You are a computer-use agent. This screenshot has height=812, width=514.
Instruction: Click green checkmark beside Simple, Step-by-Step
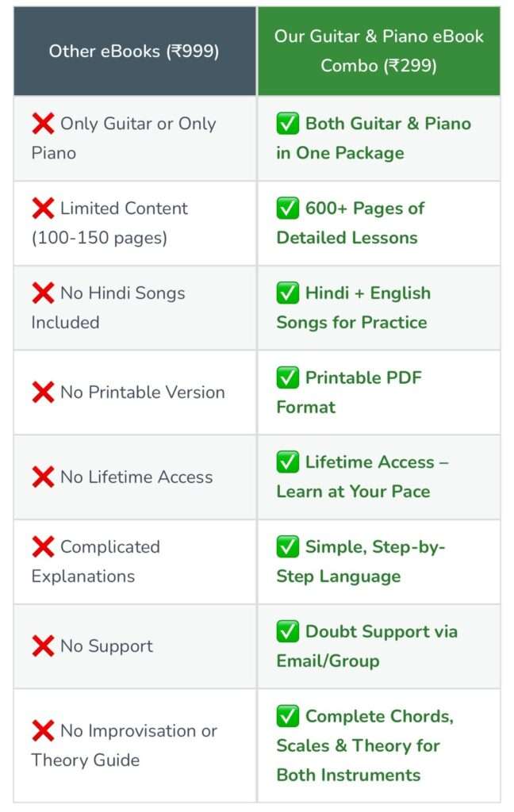(x=287, y=547)
